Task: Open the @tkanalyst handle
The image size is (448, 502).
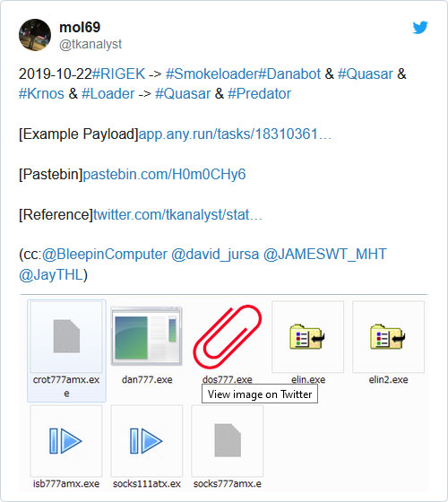Action: point(90,44)
